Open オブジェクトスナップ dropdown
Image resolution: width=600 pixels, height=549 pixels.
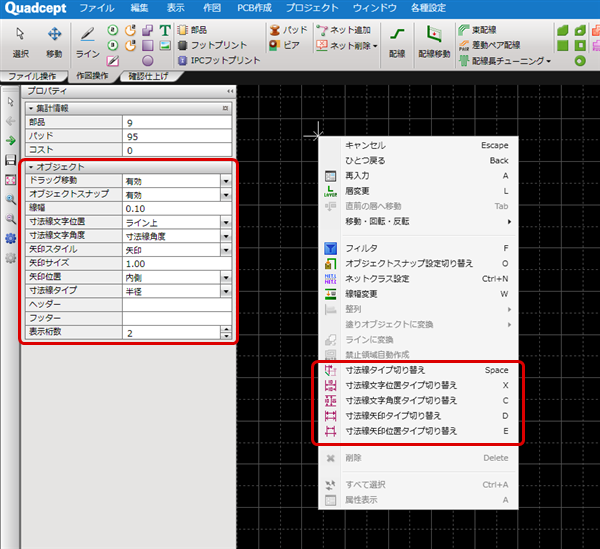click(226, 195)
